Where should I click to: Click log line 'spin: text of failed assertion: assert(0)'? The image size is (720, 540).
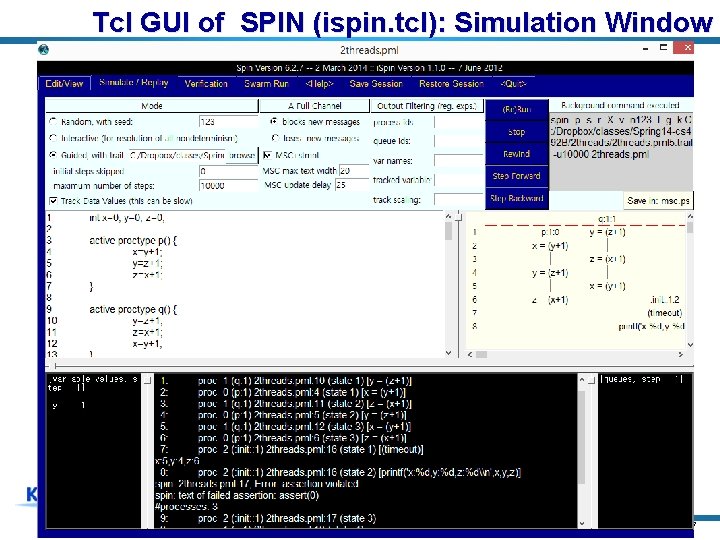pos(236,495)
